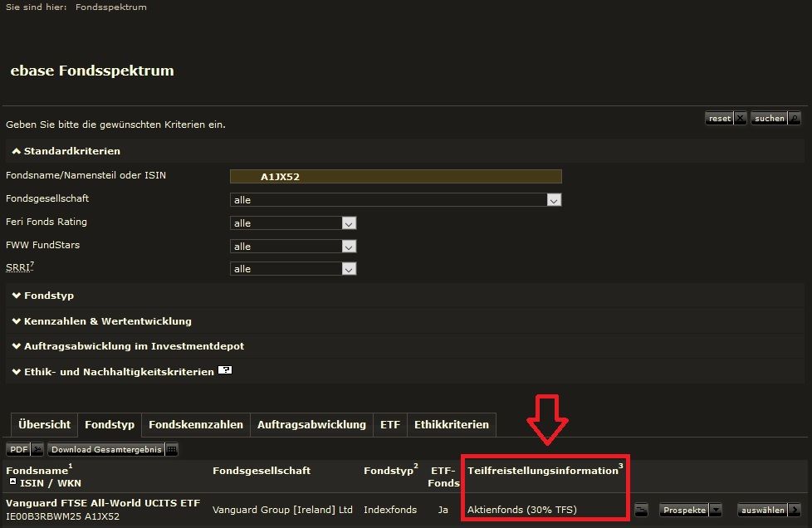Viewport: 812px width, 528px height.
Task: Open the Feri Fonds Rating dropdown
Action: [x=349, y=223]
